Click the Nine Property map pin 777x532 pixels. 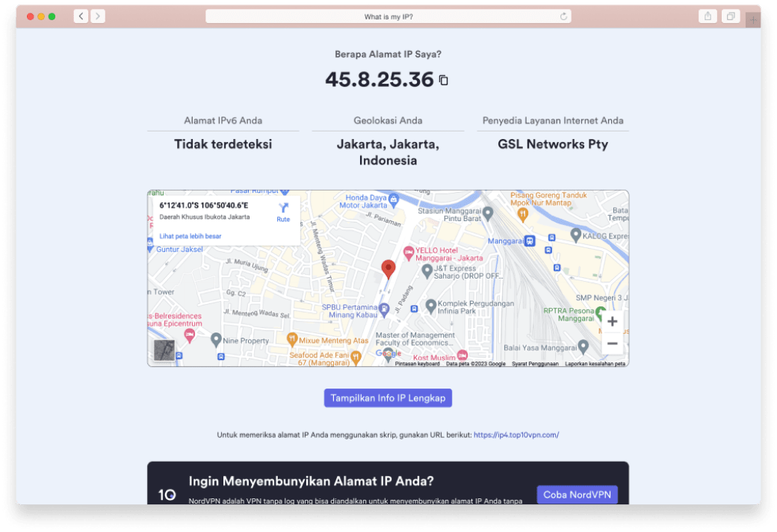coord(216,340)
